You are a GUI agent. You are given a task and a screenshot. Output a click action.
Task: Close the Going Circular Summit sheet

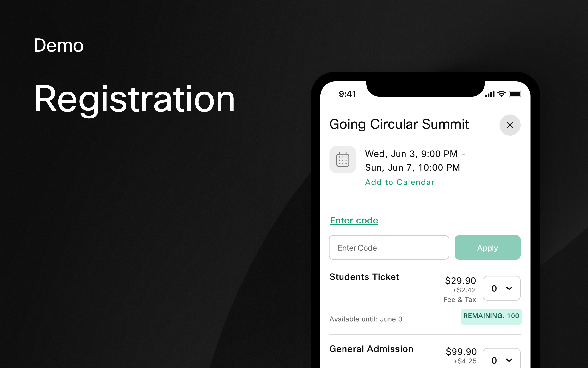point(510,125)
